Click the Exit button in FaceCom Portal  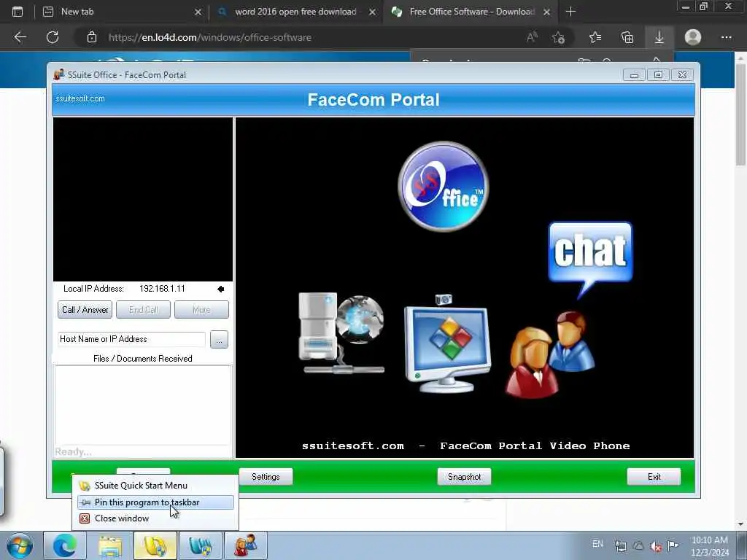(x=654, y=477)
